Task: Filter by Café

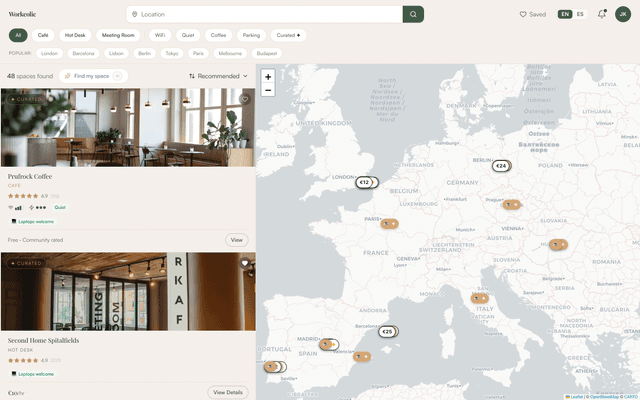Action: point(43,35)
